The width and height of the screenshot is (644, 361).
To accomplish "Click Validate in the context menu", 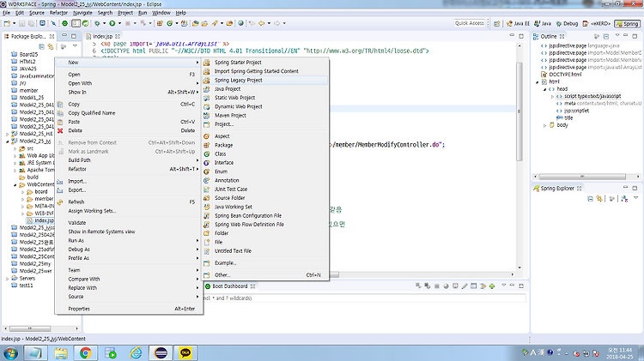I will (x=76, y=223).
